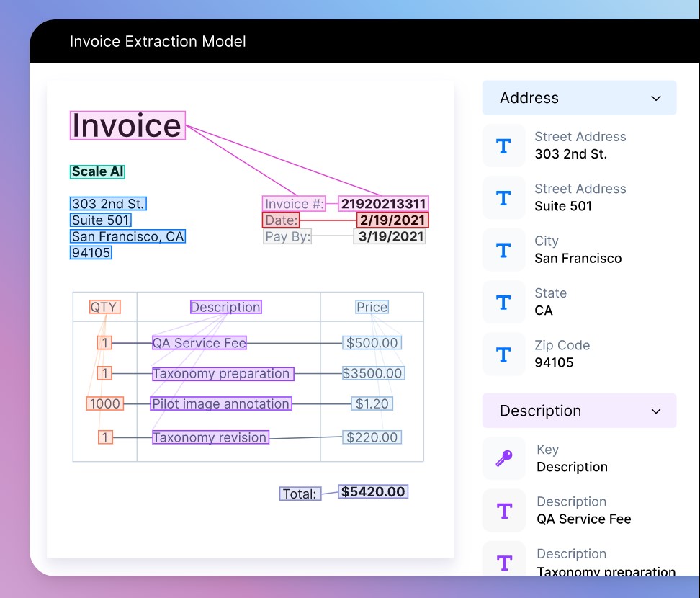Click the text icon beside Street Address 303 2nd St.

pyautogui.click(x=503, y=146)
